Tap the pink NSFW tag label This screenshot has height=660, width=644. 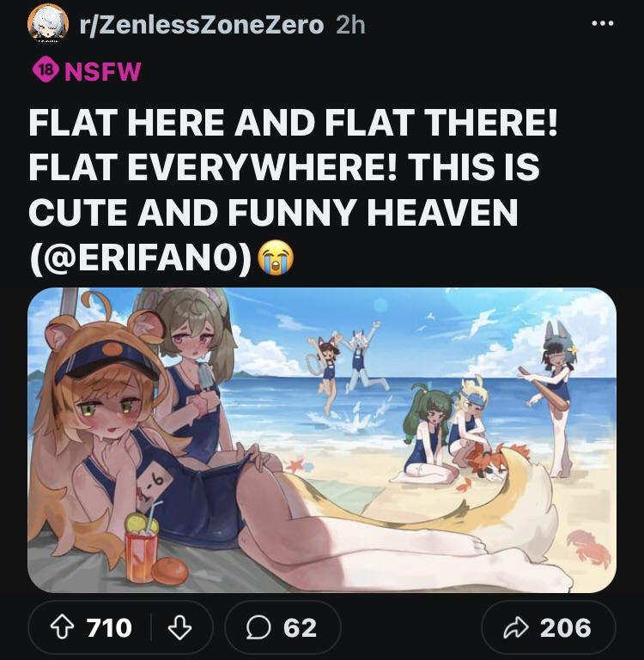[x=103, y=71]
